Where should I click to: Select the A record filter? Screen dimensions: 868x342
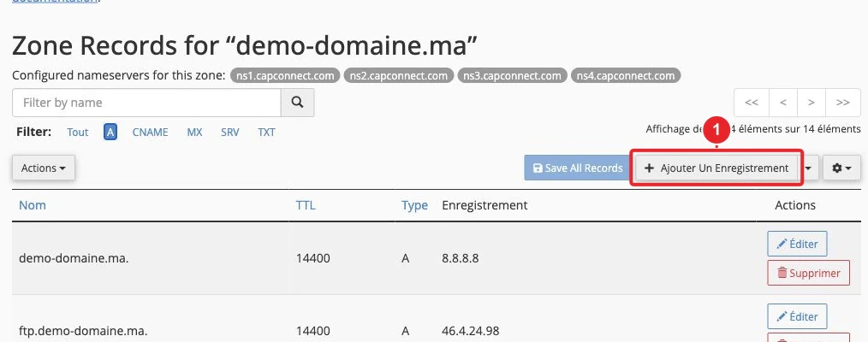point(110,133)
